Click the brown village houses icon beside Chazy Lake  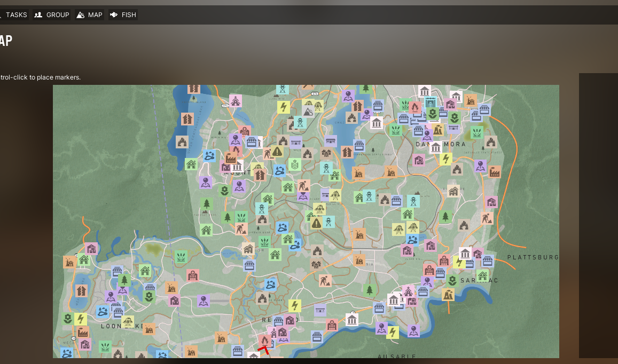326,153
